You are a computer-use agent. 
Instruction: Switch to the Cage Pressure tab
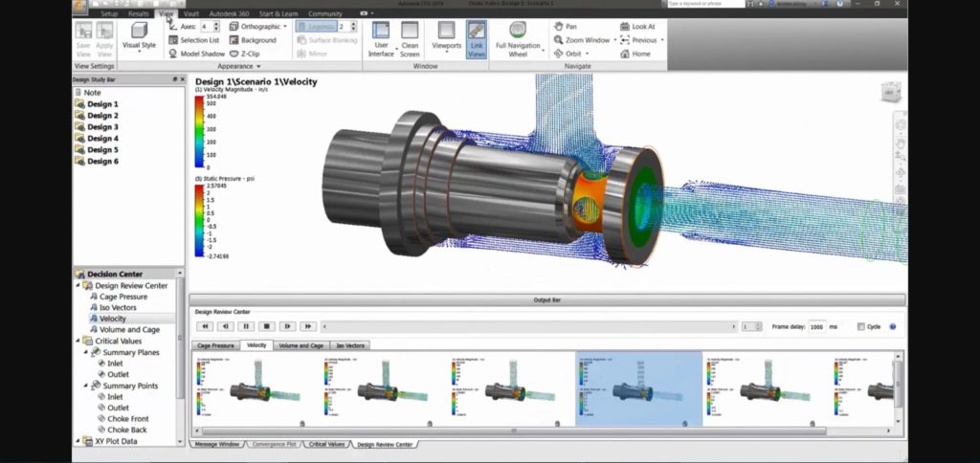coord(215,345)
